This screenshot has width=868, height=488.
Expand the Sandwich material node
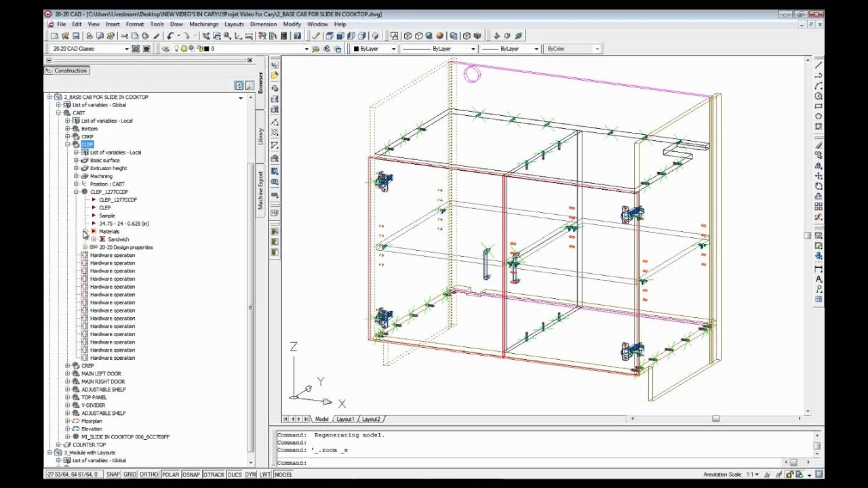pos(94,239)
